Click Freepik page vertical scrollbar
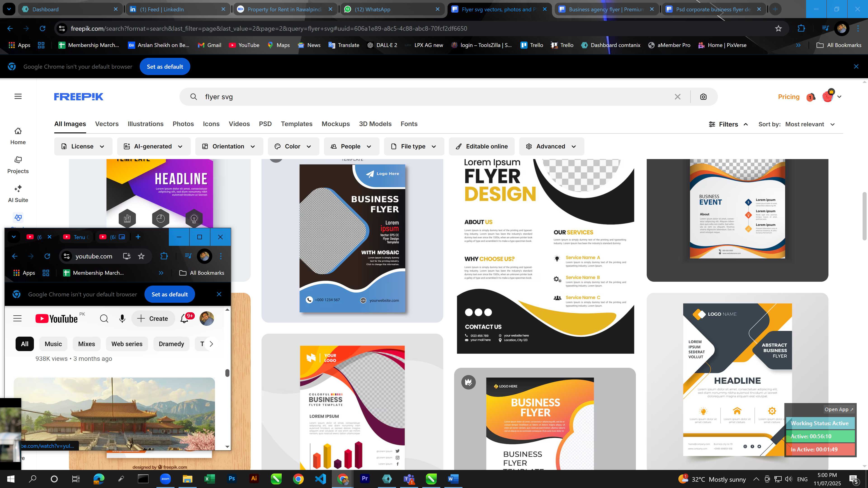 click(865, 216)
